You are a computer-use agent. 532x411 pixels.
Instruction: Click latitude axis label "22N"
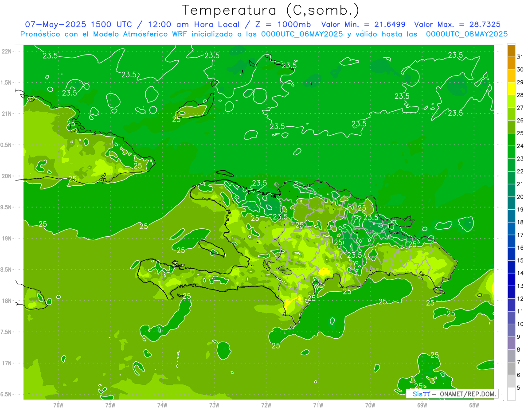point(7,51)
